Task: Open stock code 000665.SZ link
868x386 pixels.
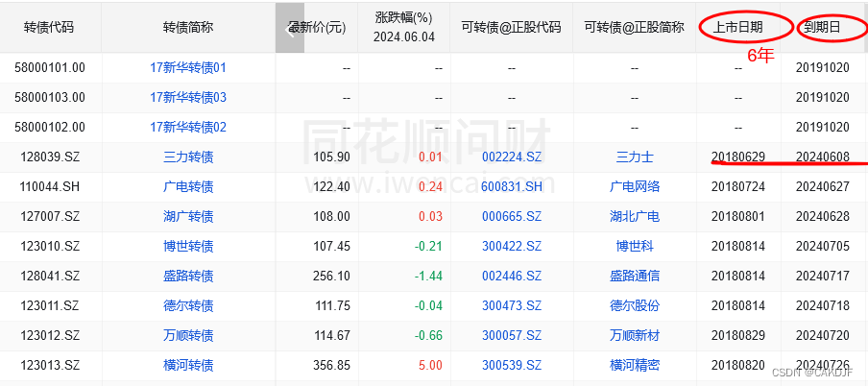Action: pyautogui.click(x=512, y=217)
